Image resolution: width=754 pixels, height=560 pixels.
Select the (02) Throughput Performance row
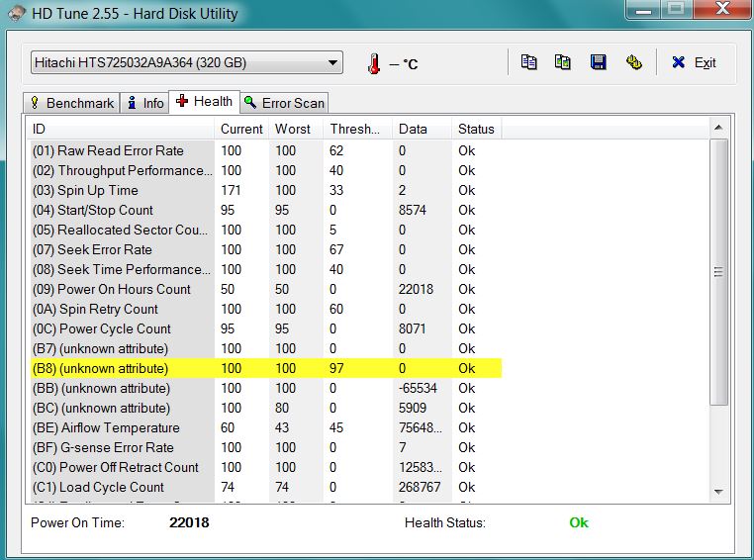pos(266,170)
